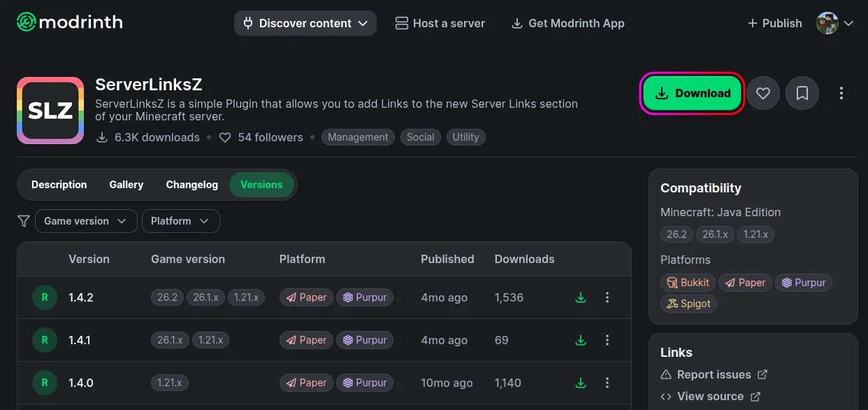This screenshot has width=868, height=410.
Task: Click the 6.3K downloads count
Action: pyautogui.click(x=147, y=137)
